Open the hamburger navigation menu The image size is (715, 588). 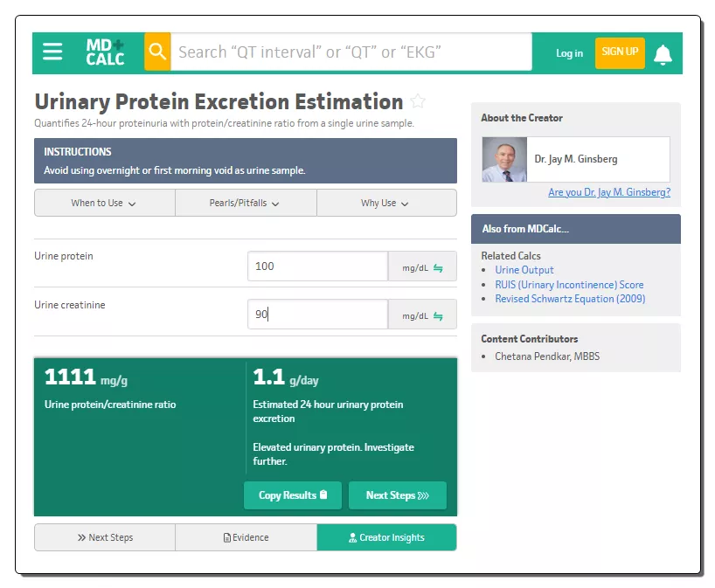(x=52, y=52)
